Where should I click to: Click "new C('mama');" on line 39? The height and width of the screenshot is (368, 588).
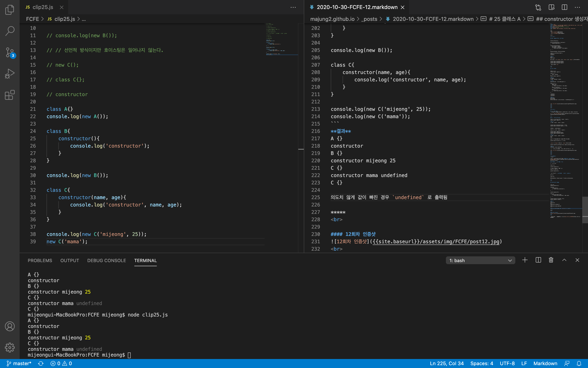pos(67,242)
